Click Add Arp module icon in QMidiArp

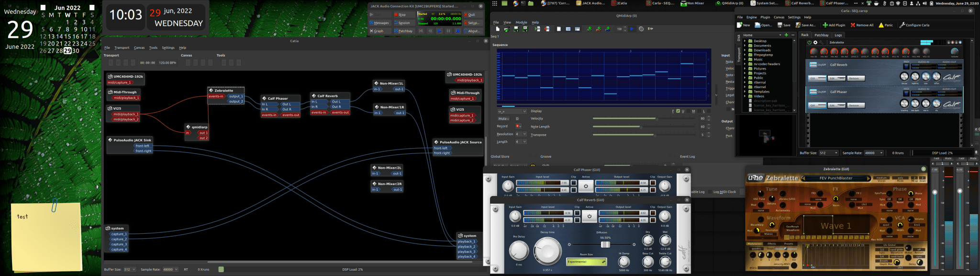[x=589, y=29]
